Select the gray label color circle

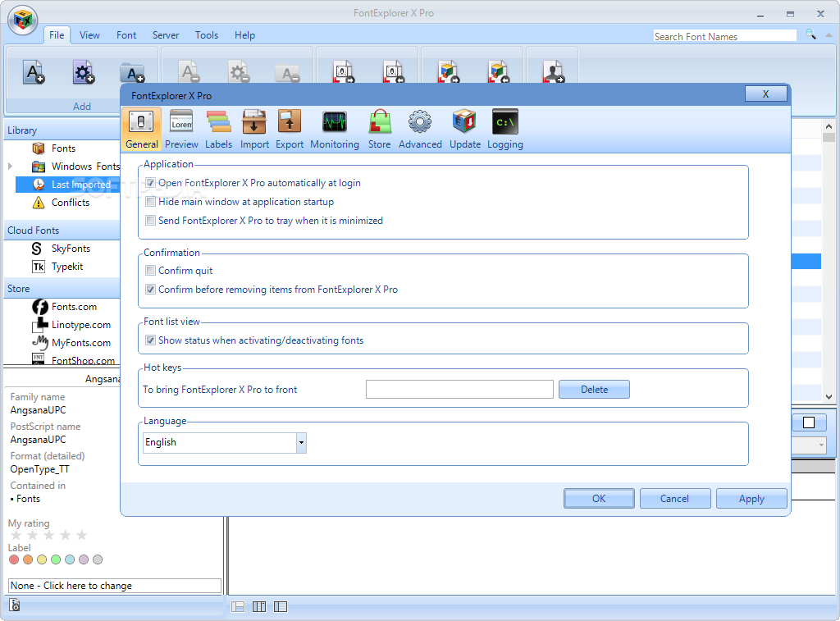point(98,559)
